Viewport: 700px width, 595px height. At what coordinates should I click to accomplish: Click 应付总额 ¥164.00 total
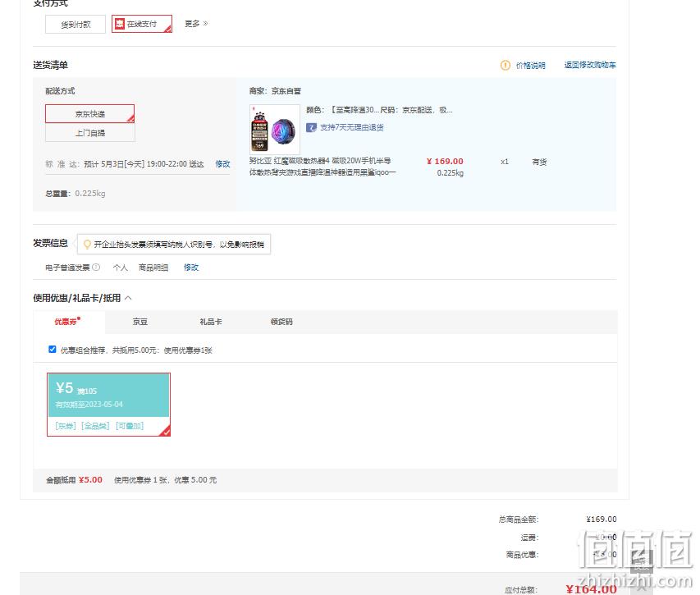(591, 589)
